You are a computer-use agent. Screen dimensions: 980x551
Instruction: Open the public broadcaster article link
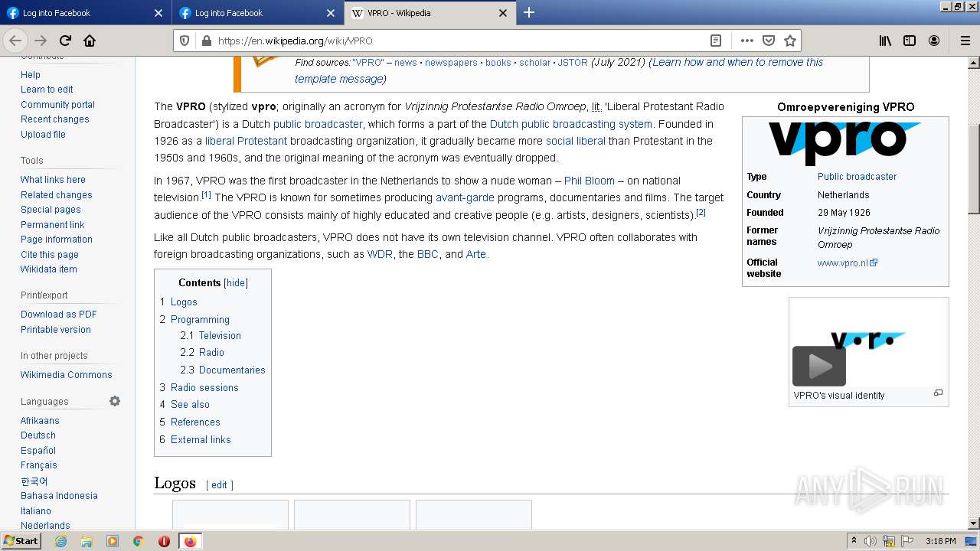(x=318, y=123)
